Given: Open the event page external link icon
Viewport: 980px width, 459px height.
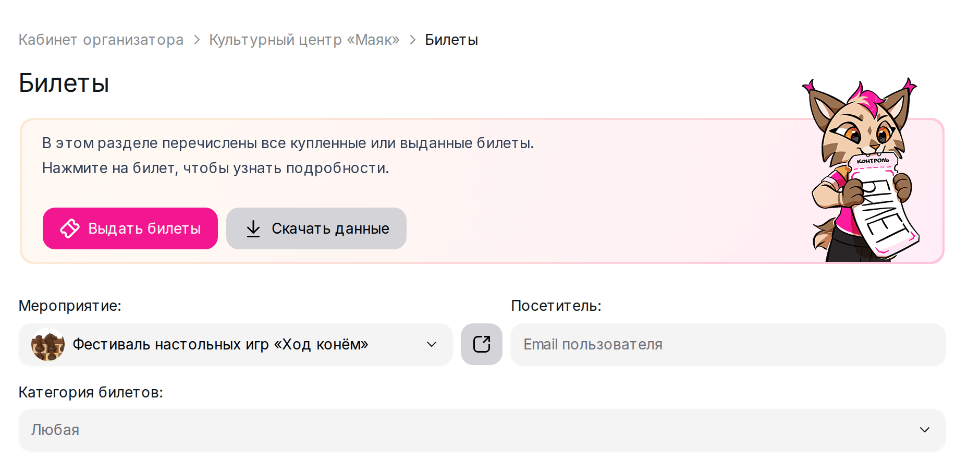Looking at the screenshot, I should [x=481, y=344].
